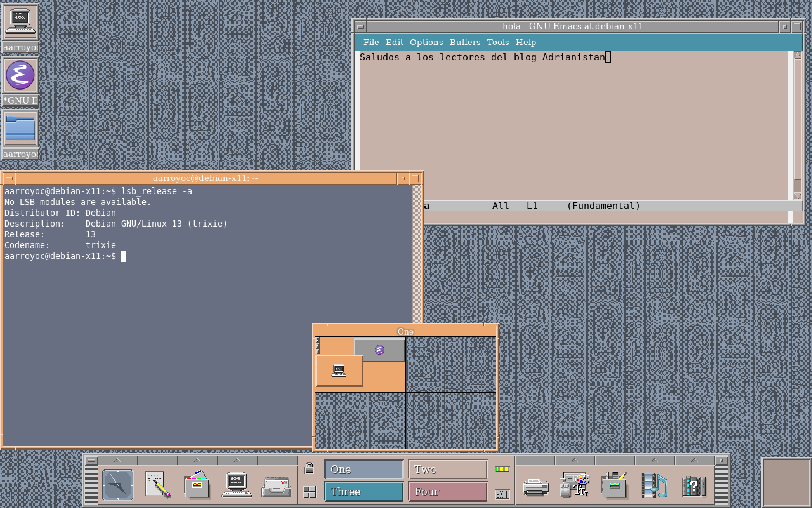Open the multimedia film and music icon
Image resolution: width=812 pixels, height=508 pixels.
(653, 485)
